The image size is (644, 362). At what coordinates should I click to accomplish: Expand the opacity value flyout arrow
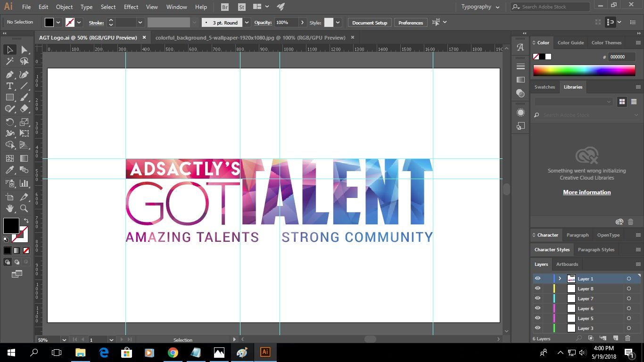(302, 22)
